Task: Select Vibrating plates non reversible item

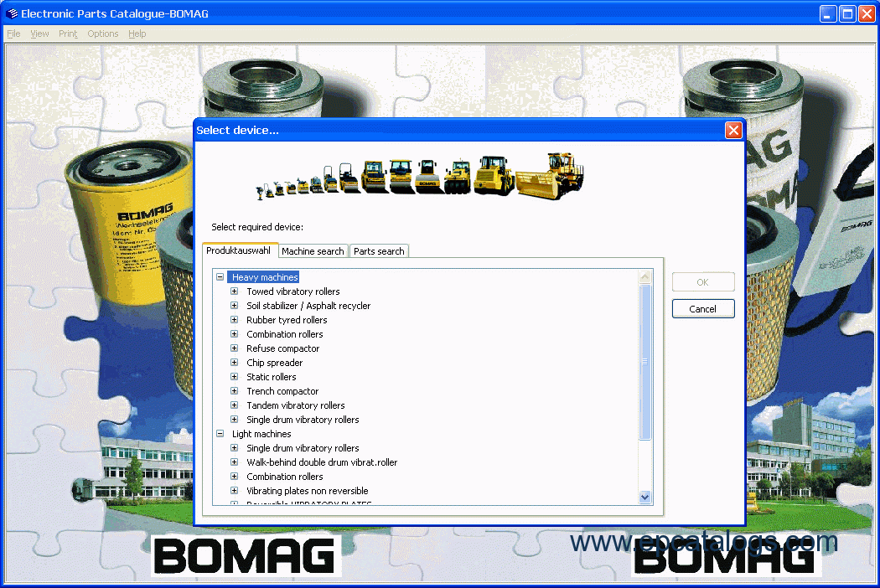Action: pos(307,491)
